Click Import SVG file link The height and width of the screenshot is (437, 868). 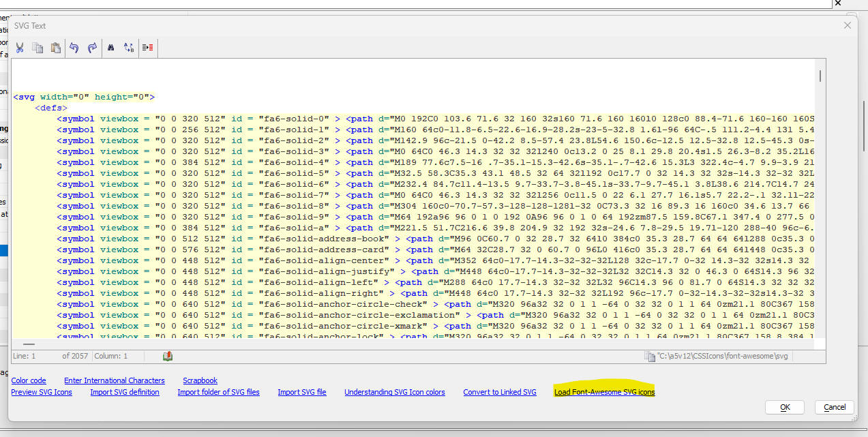pyautogui.click(x=302, y=392)
